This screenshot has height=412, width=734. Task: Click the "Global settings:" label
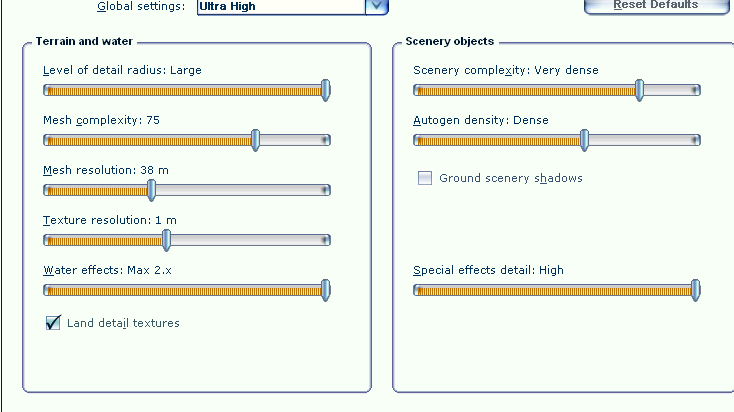click(x=141, y=6)
